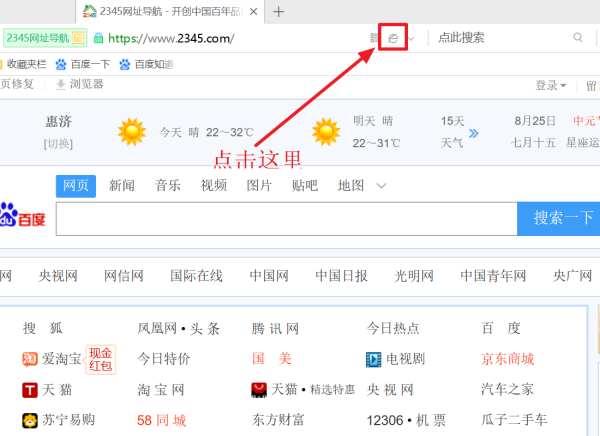Open the 中国日报 link
The width and height of the screenshot is (600, 436).
coord(341,276)
